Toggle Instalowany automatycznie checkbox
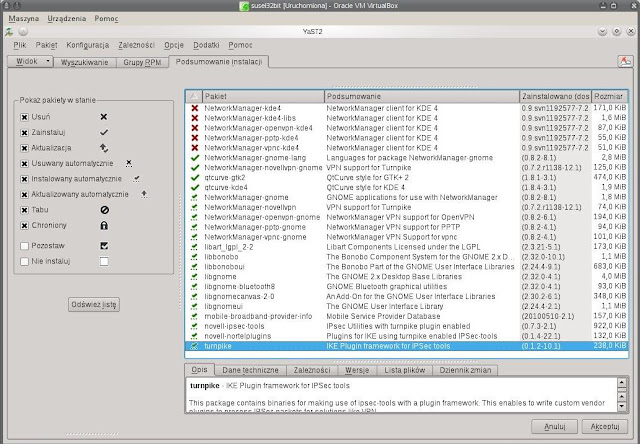Screen dimensions: 640x444 tap(24, 179)
